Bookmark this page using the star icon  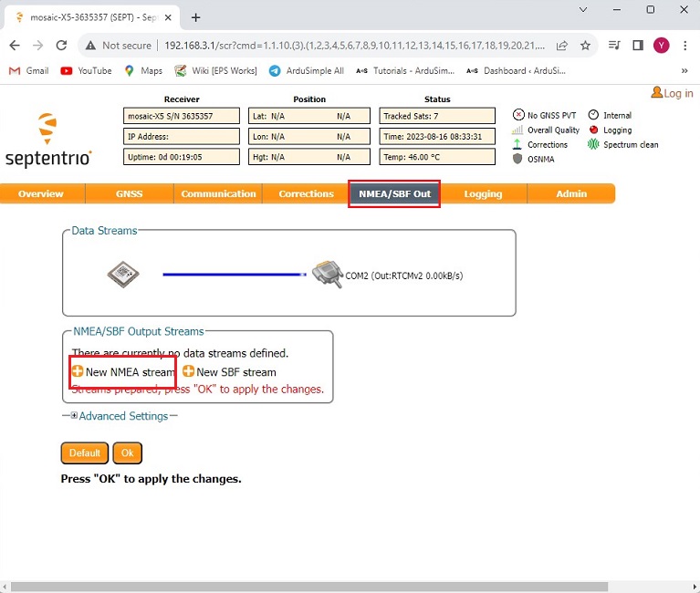[x=585, y=45]
